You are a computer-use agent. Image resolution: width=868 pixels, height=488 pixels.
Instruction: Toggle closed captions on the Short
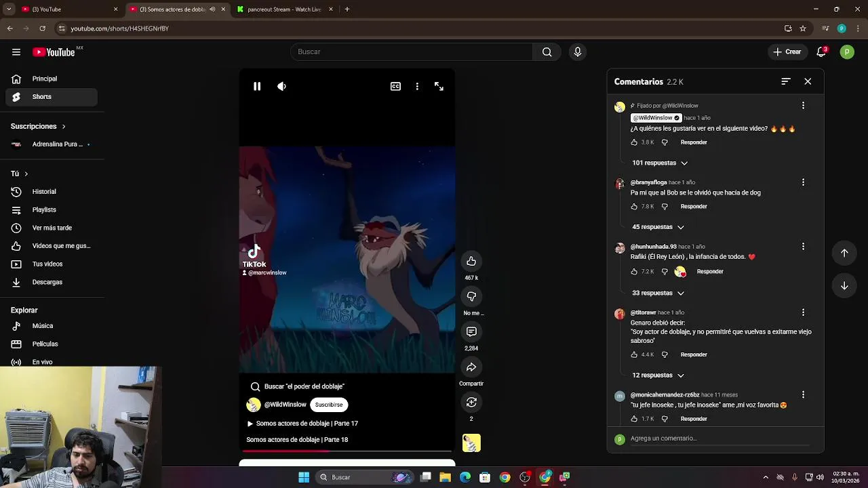point(395,86)
